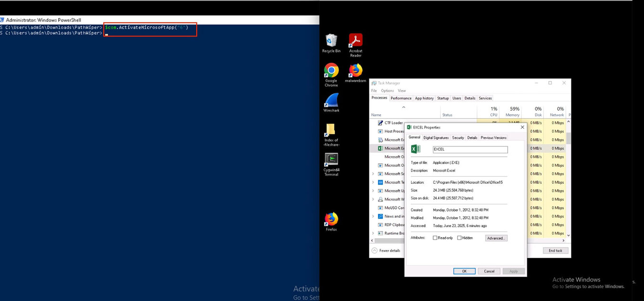Click the PowerShell window title bar icon
Screen dimensions: 644x301
pyautogui.click(x=1, y=20)
